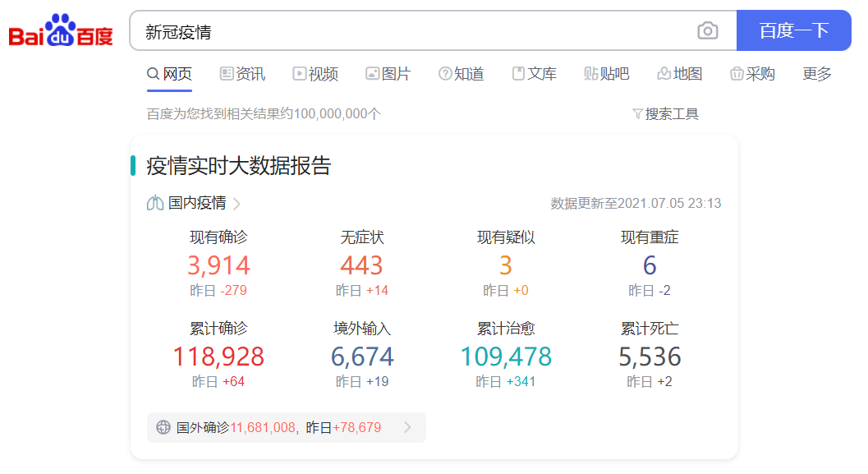Click the 现有确诊 3,914 statistic
Viewport: 868px width, 474px height.
pos(218,265)
